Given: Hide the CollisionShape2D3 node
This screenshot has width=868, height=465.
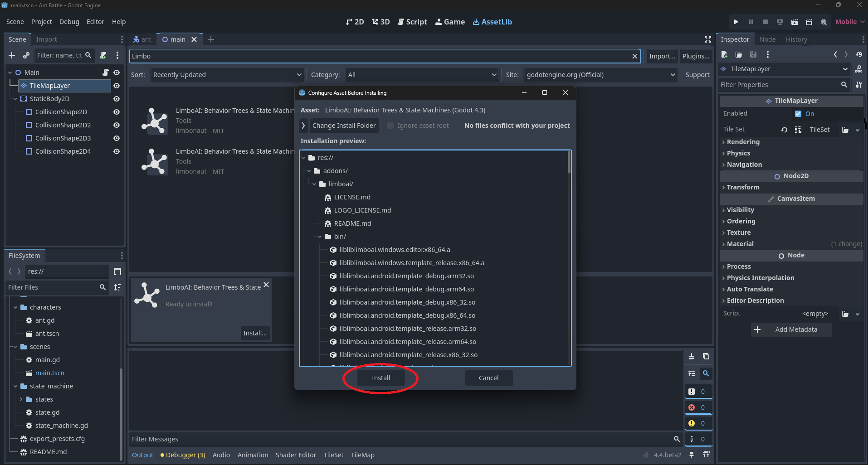Looking at the screenshot, I should pos(117,138).
